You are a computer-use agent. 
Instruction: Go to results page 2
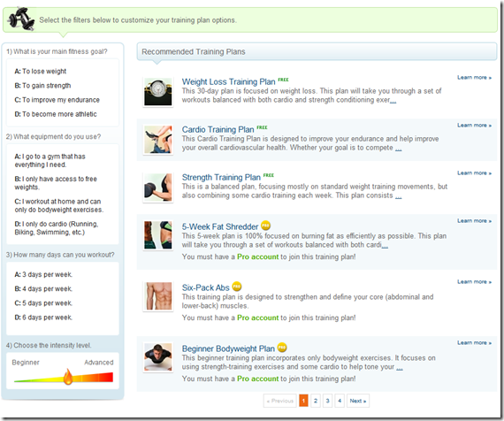tap(316, 401)
